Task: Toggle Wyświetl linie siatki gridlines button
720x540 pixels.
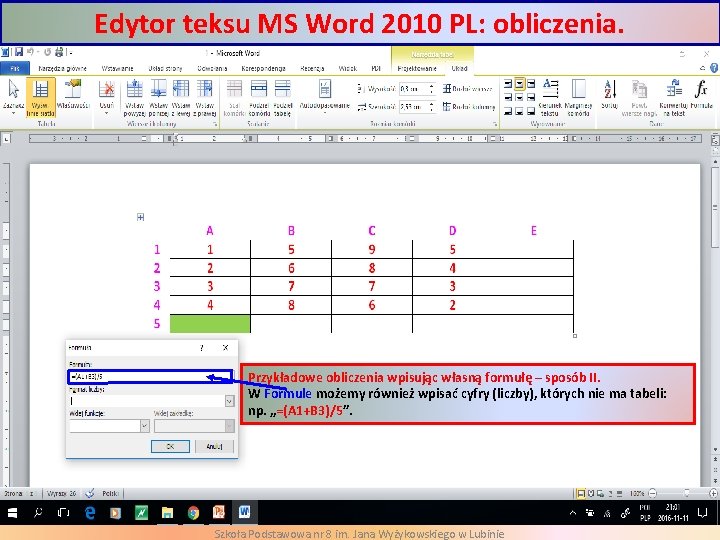Action: coord(40,97)
